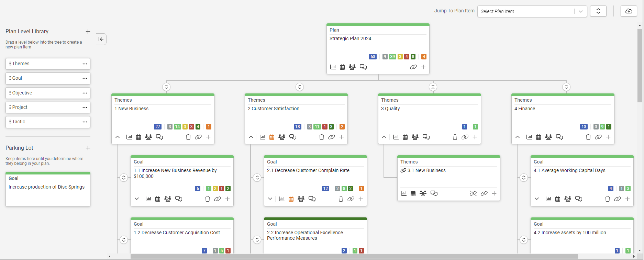Image resolution: width=644 pixels, height=260 pixels.
Task: Open calendar icon on Strategic Plan 2024 card
Action: (342, 67)
